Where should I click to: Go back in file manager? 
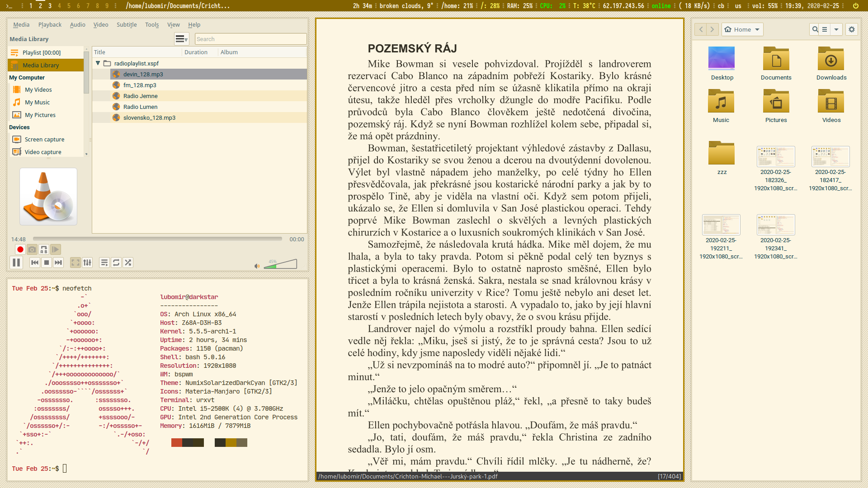click(701, 29)
